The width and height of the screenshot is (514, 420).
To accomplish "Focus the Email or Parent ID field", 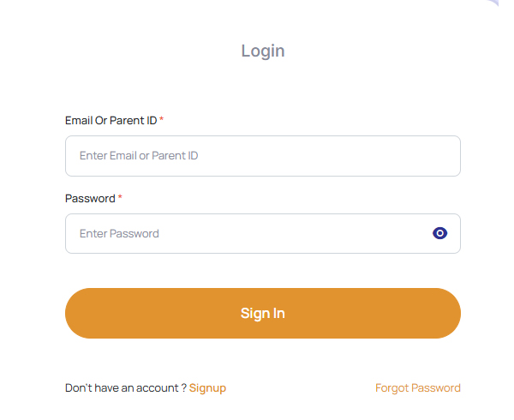I will click(263, 156).
